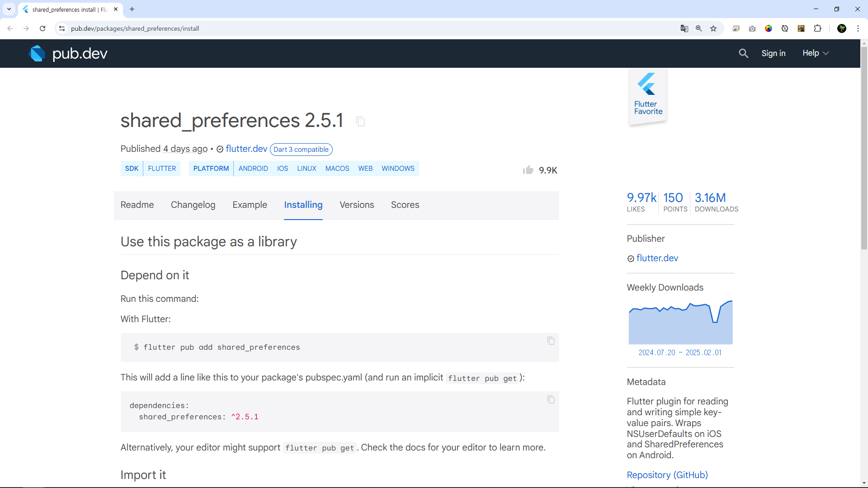
Task: Open the tab search dropdown arrow
Action: tap(9, 9)
